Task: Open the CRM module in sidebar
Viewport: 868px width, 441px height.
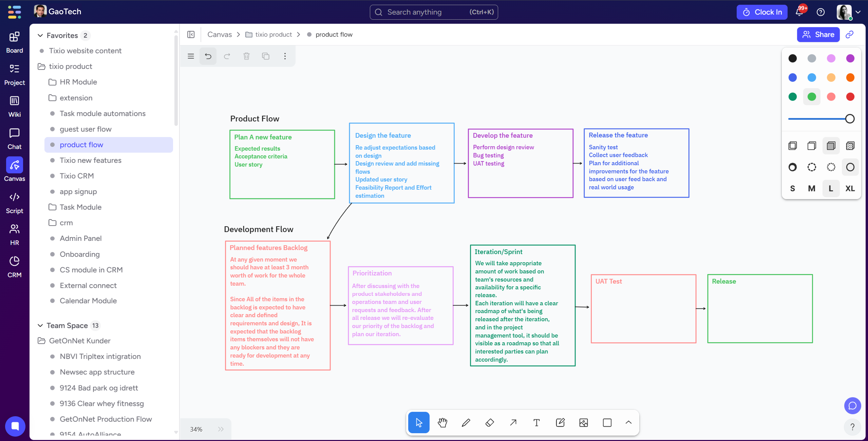Action: point(14,266)
